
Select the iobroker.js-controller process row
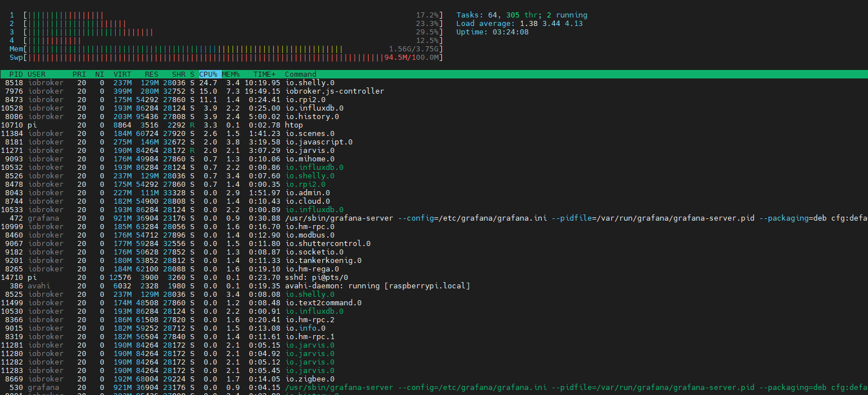334,91
